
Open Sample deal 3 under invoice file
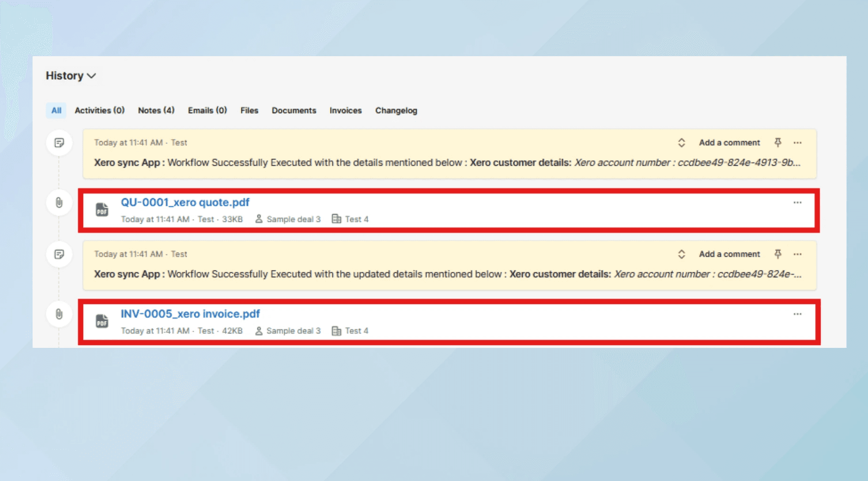coord(294,331)
